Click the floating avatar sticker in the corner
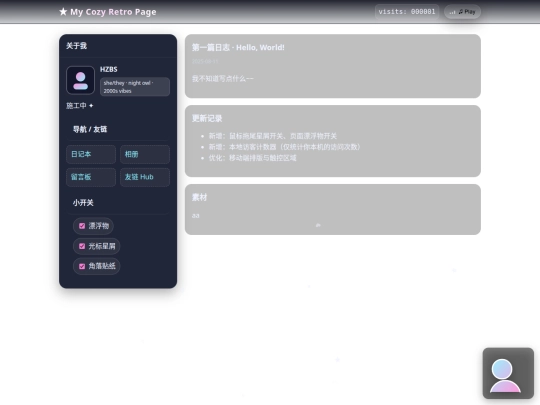The image size is (540, 405). [508, 373]
